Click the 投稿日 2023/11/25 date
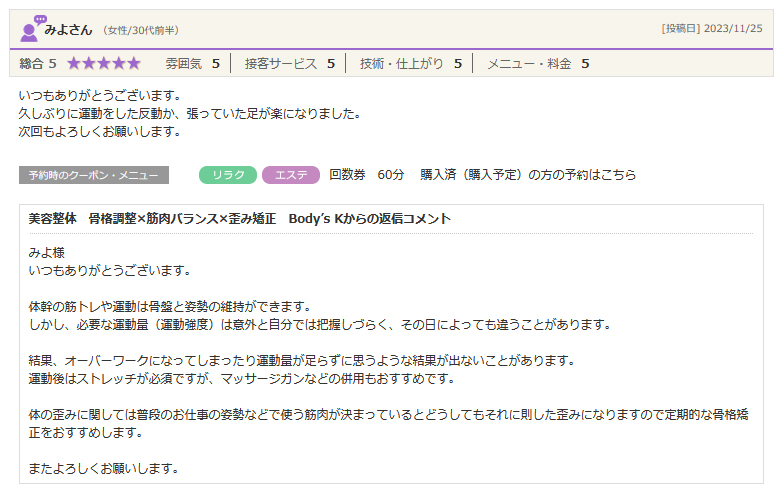Image resolution: width=781 pixels, height=486 pixels. tap(712, 29)
